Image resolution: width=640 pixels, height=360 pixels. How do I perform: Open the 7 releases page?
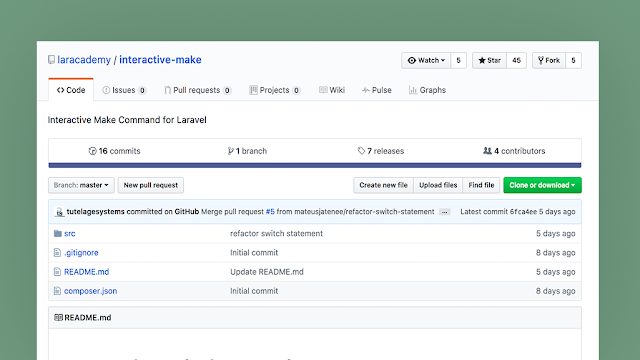[x=381, y=151]
